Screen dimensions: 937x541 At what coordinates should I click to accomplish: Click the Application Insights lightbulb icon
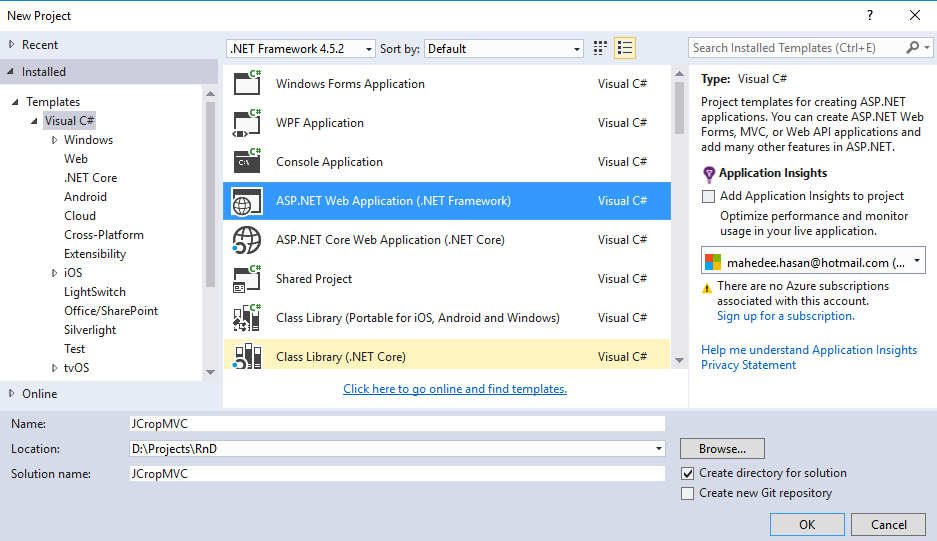click(x=709, y=174)
